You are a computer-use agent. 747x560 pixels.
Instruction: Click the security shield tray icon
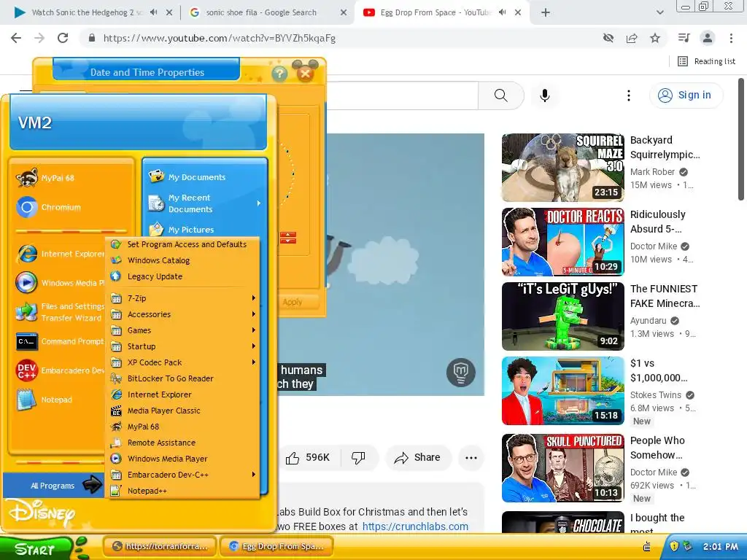[675, 546]
